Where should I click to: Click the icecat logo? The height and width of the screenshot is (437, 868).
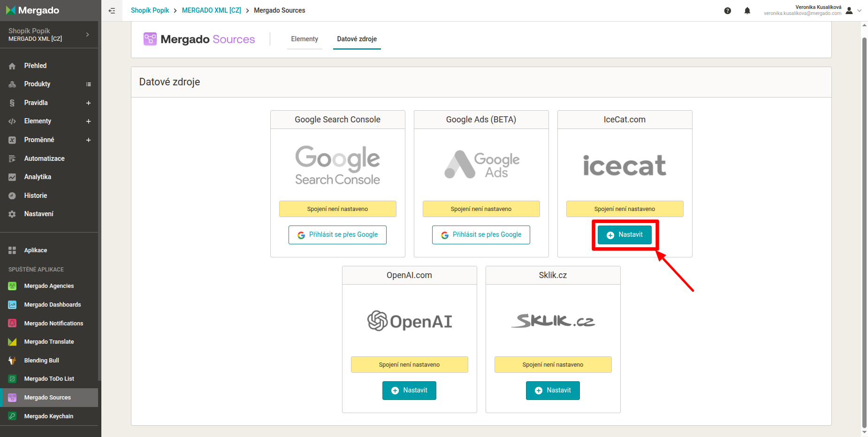[x=624, y=166]
